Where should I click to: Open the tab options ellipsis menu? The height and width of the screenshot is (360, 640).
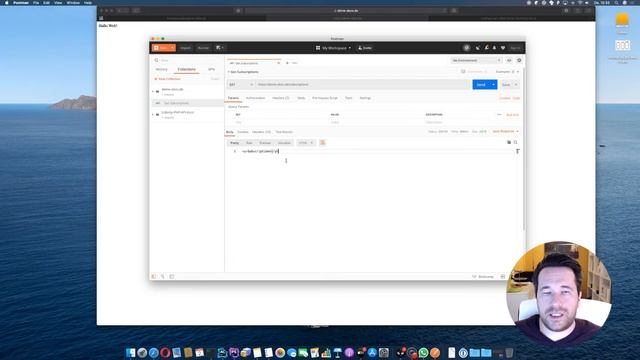click(x=294, y=63)
